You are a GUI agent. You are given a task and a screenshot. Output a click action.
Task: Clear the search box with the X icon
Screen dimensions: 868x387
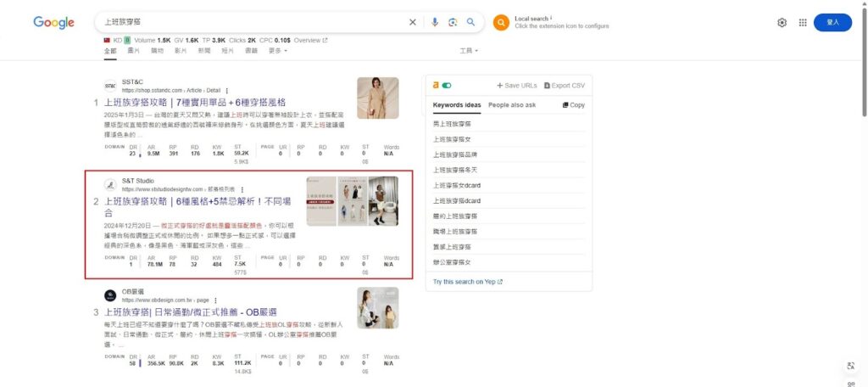(413, 22)
